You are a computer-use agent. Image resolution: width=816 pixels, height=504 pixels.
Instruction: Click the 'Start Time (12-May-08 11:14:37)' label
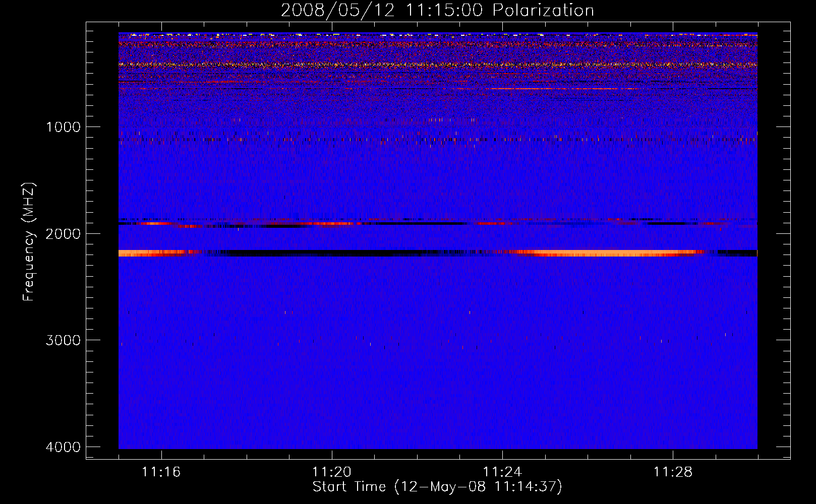[x=437, y=487]
